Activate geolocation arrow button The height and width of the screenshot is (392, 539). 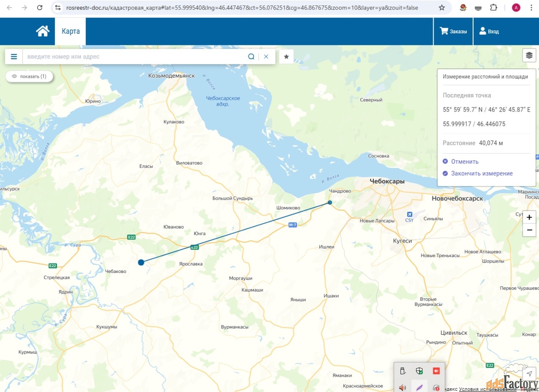pos(529,374)
